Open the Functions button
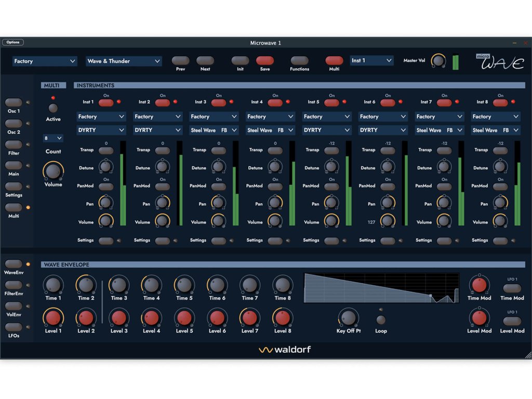 coord(299,60)
